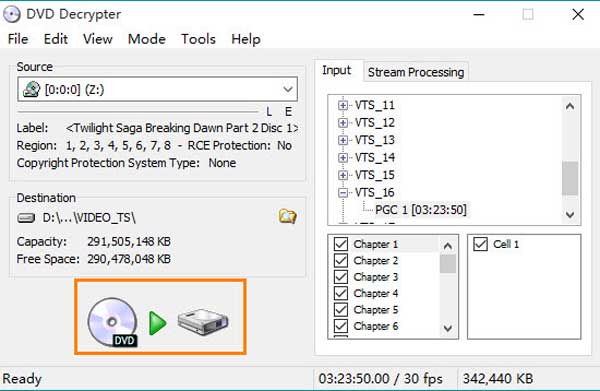Switch to the Stream Processing tab

pyautogui.click(x=416, y=72)
